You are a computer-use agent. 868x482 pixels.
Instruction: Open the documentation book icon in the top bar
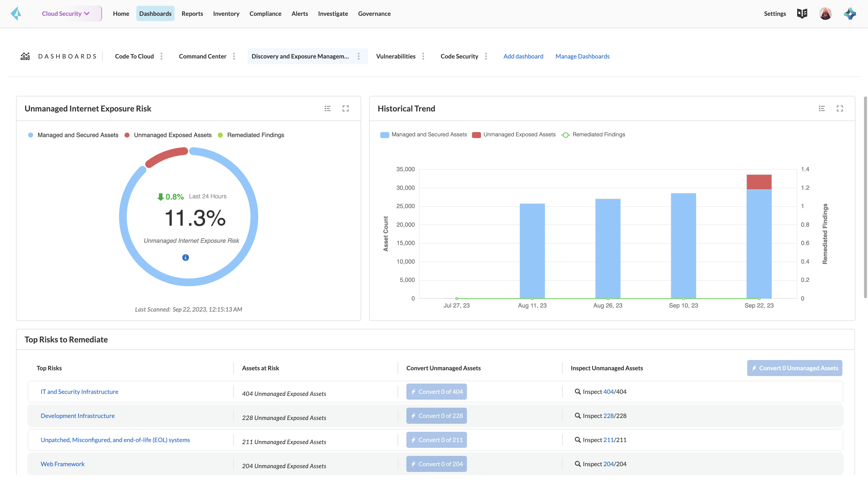pos(802,14)
